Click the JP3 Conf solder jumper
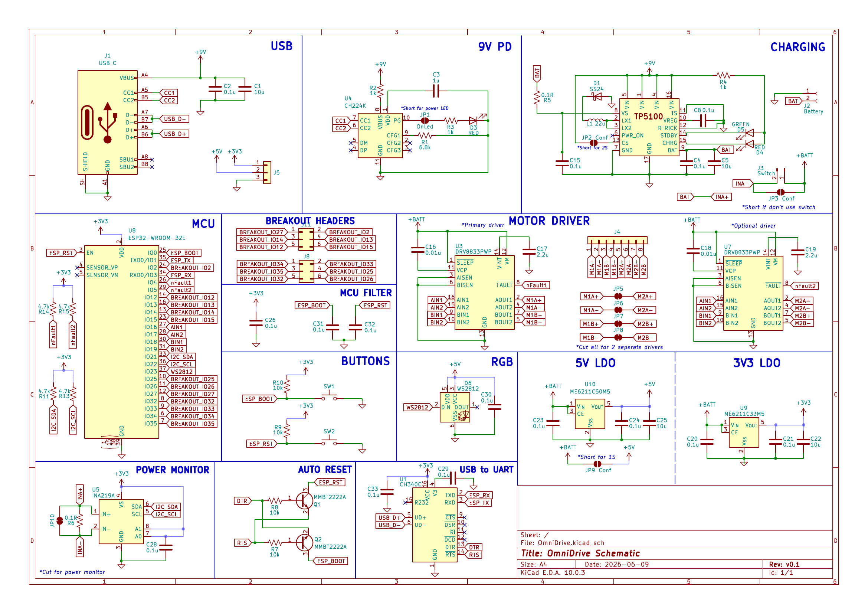The height and width of the screenshot is (614, 868). point(781,192)
